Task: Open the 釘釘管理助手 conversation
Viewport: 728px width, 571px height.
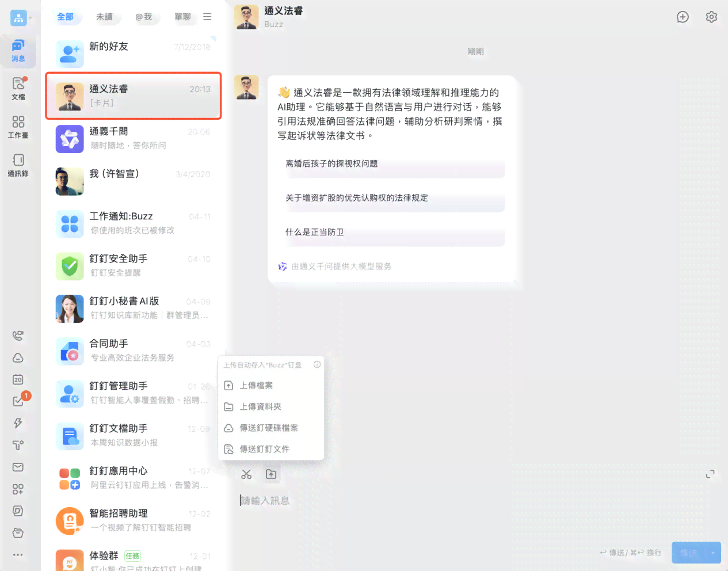Action: pyautogui.click(x=134, y=393)
